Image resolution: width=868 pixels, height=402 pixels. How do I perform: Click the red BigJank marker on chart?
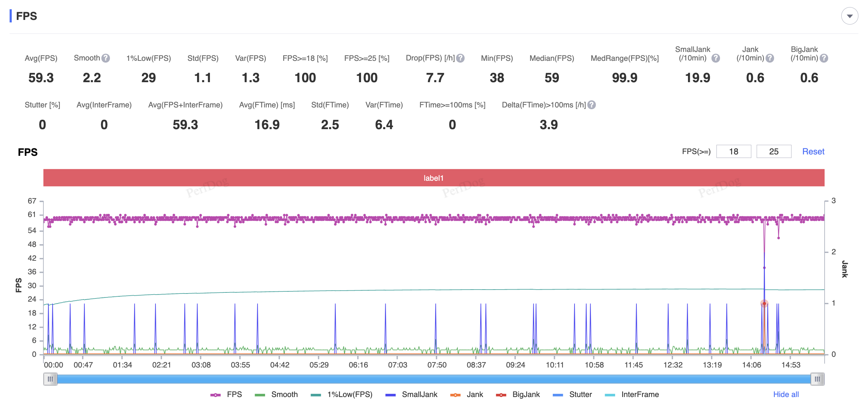pyautogui.click(x=764, y=303)
